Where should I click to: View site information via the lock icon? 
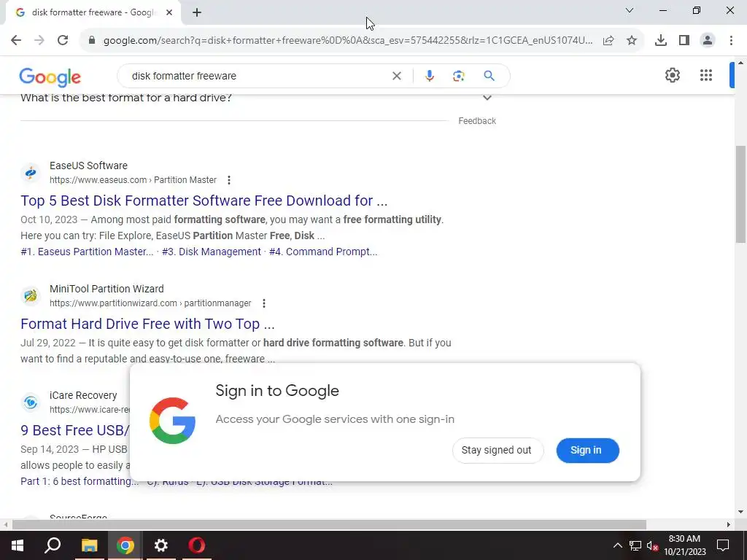(92, 41)
